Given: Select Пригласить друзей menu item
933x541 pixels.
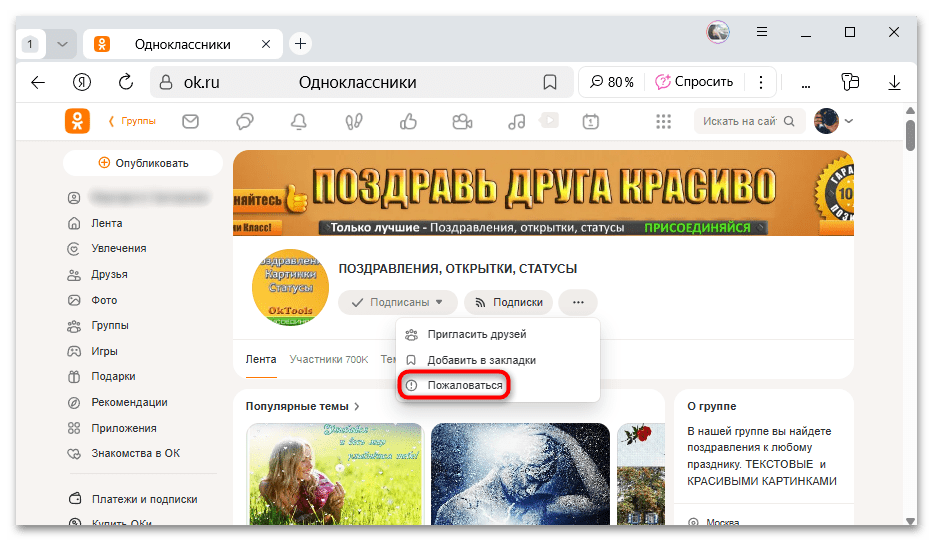Looking at the screenshot, I should coord(497,334).
